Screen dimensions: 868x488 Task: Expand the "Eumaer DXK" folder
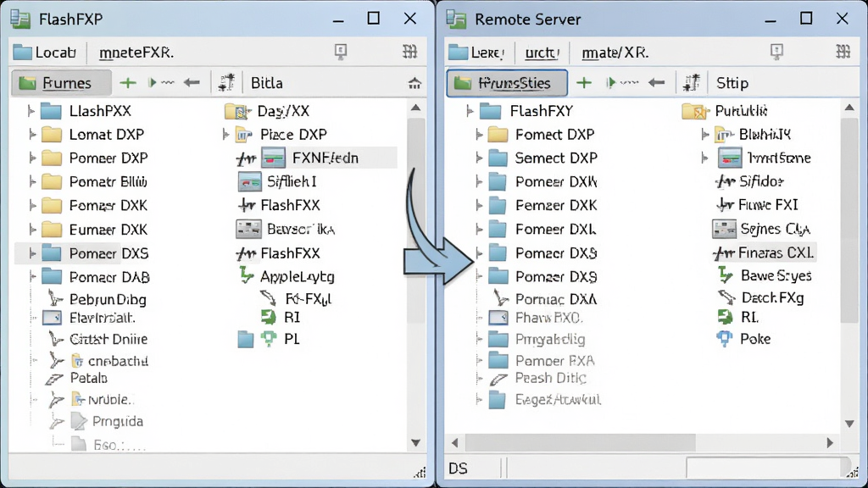pos(32,229)
